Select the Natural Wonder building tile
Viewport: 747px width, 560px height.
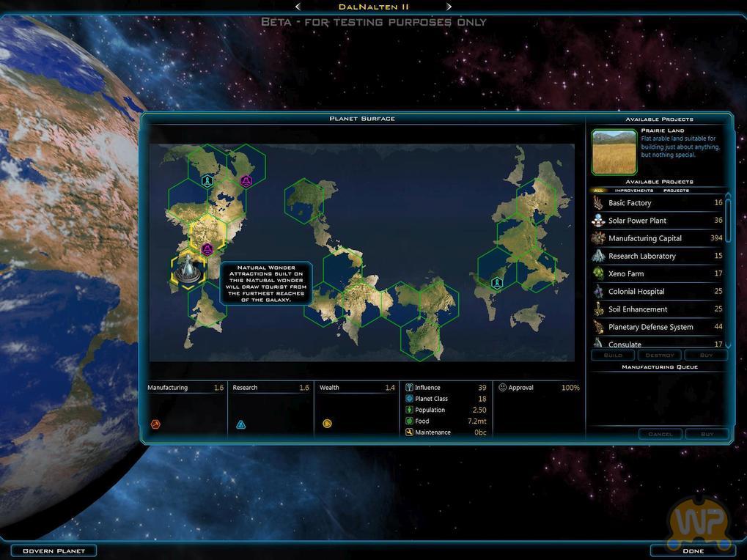(188, 270)
